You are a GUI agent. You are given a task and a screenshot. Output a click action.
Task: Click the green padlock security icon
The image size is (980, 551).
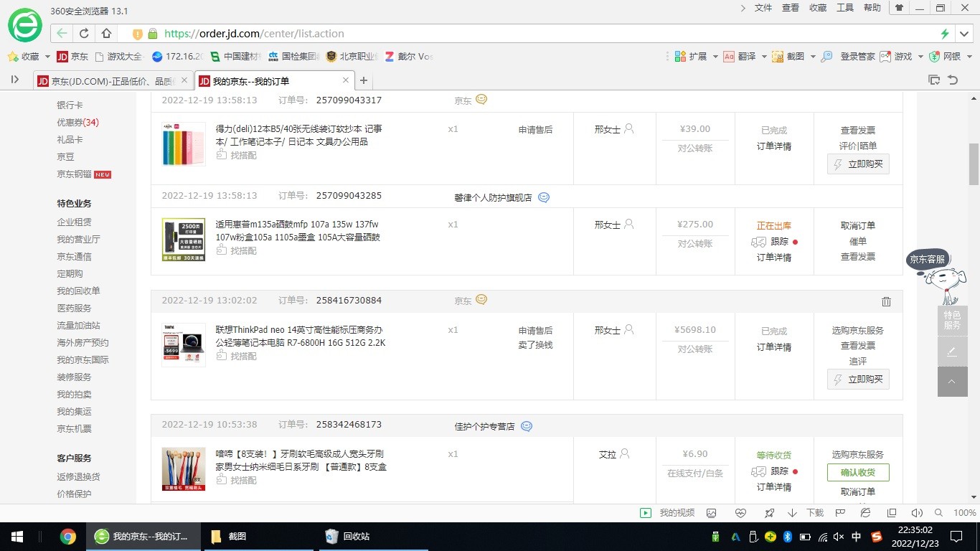[152, 34]
